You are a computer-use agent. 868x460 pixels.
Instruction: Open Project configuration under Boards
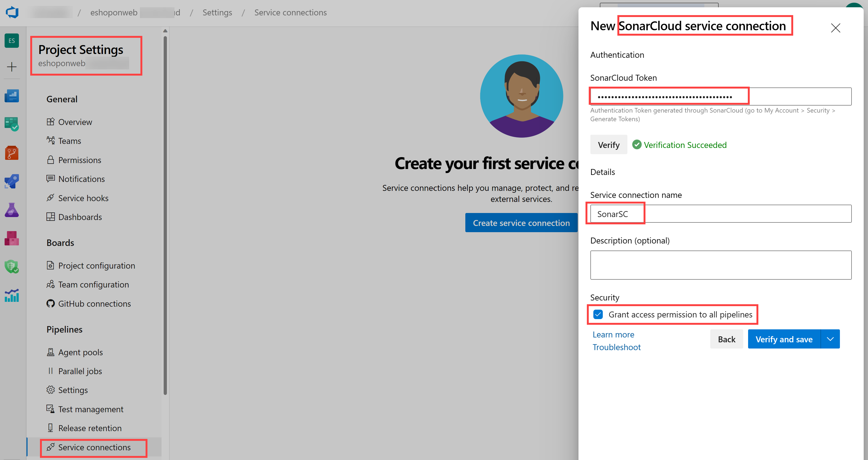click(97, 266)
